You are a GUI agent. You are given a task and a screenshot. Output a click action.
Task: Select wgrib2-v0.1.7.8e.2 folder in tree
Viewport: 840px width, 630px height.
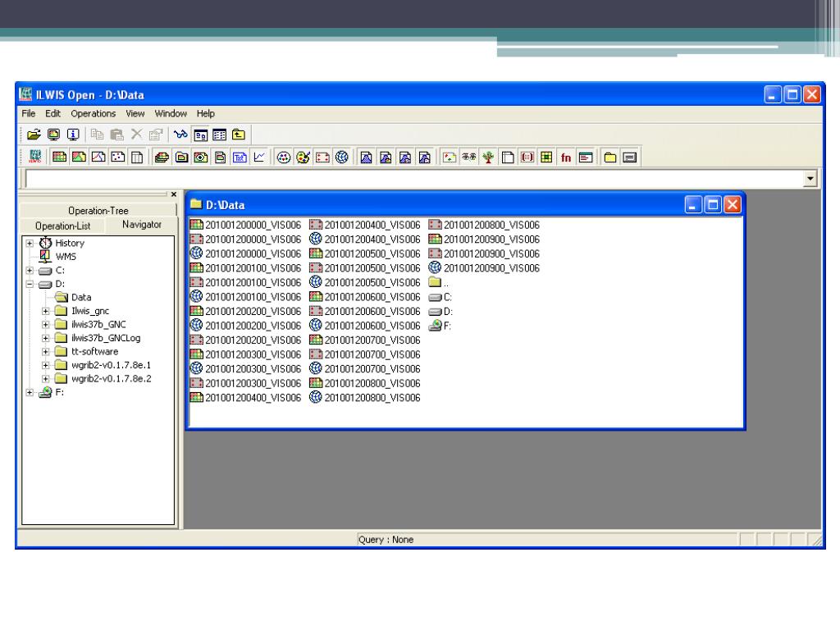(x=112, y=379)
